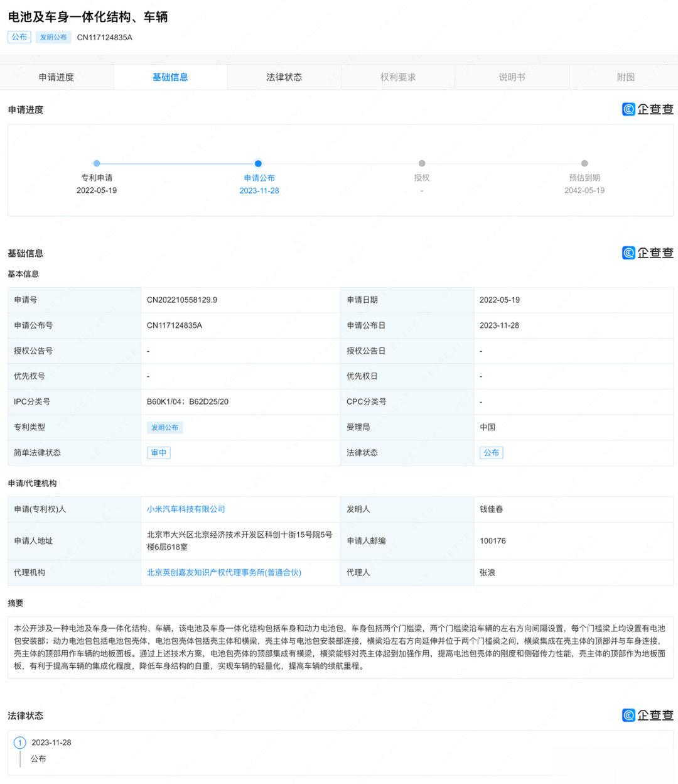
Task: Click the 企查查 logo beside the bottom 法律状态 heading
Action: (647, 716)
